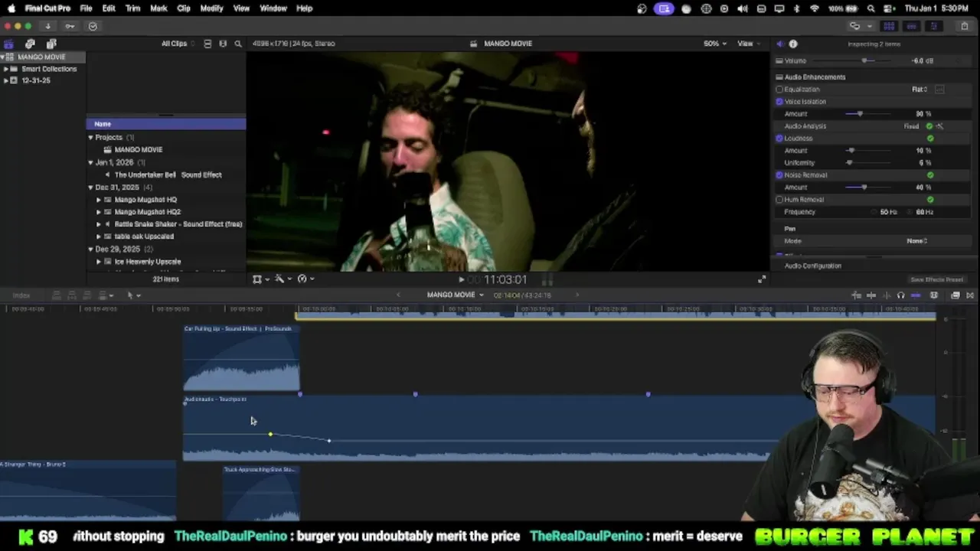Image resolution: width=980 pixels, height=551 pixels.
Task: Select Car Pulling Up sound effect clip
Action: [241, 359]
